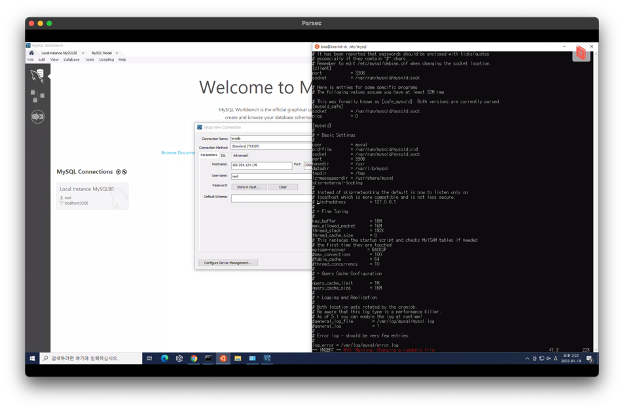Click the Windows taskbar search box
Screen dimensions: 624x410
(x=91, y=358)
